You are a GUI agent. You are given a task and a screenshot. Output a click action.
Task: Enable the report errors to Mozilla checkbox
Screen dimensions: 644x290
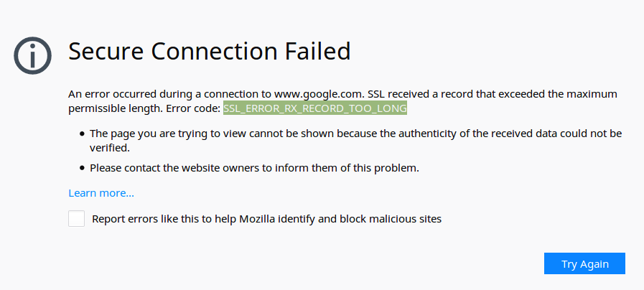76,218
